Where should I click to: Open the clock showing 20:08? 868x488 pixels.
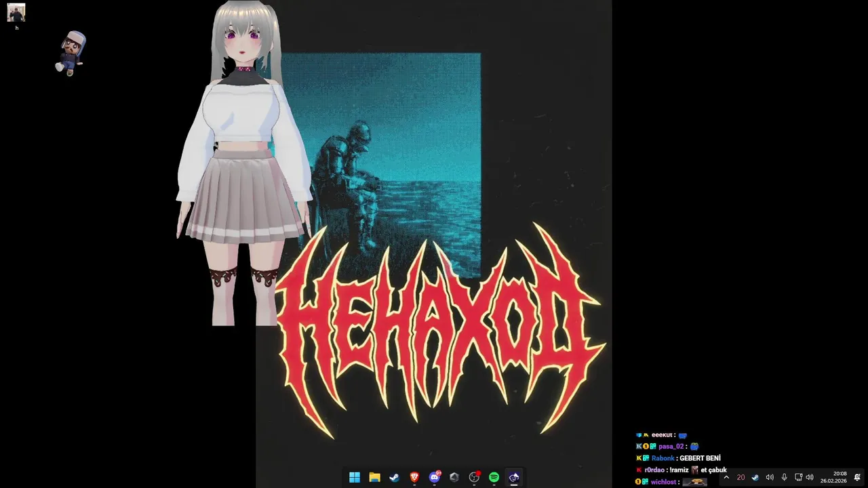[833, 477]
